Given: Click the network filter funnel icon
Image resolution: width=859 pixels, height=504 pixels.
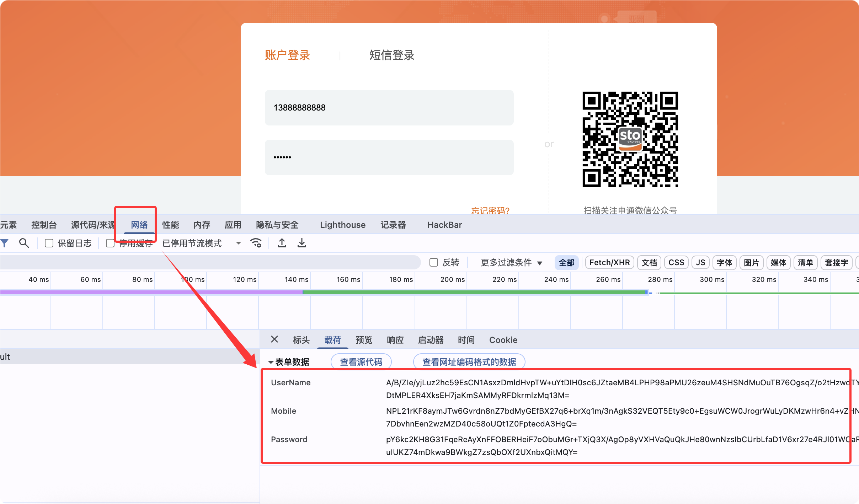Looking at the screenshot, I should pyautogui.click(x=5, y=243).
